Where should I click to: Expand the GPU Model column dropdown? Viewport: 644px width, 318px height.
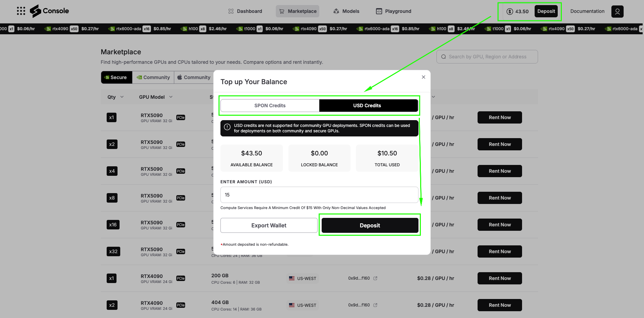click(171, 97)
